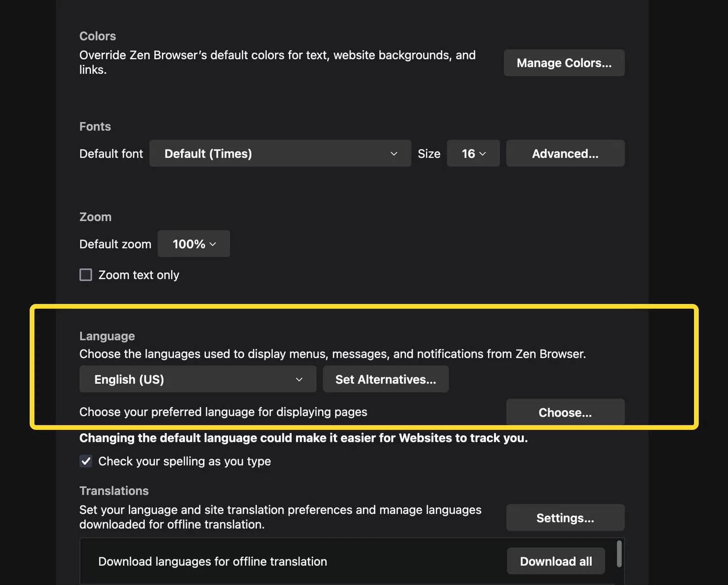This screenshot has width=728, height=585.
Task: Open the English (US) language dropdown
Action: tap(197, 379)
